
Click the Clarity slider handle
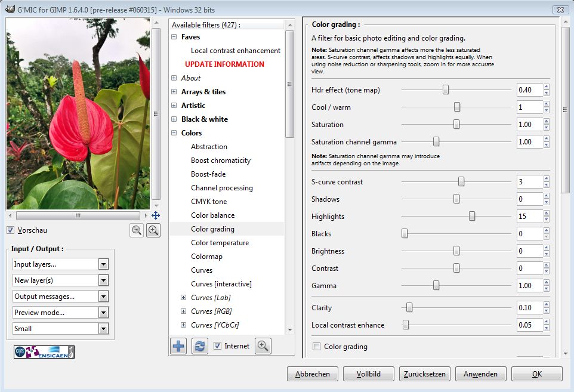409,307
